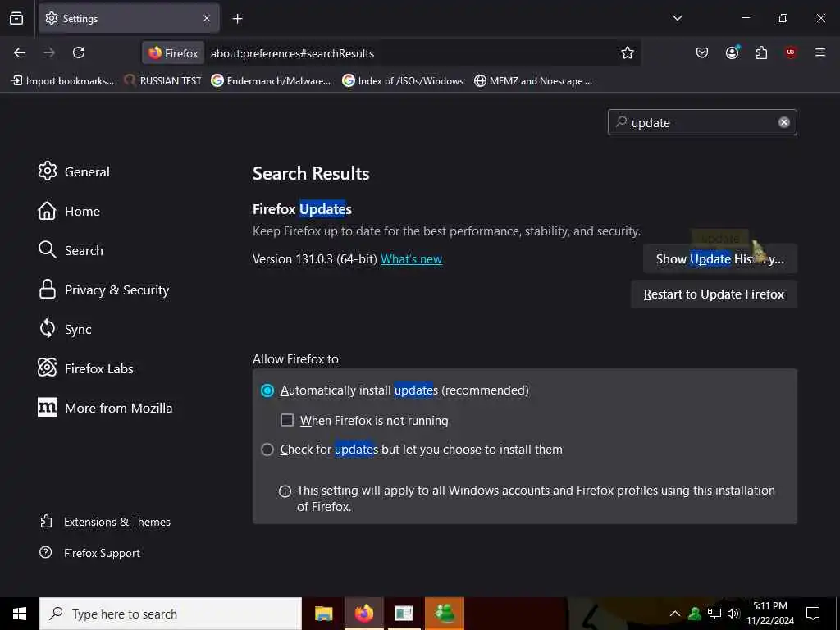Select Home settings category

[69, 211]
